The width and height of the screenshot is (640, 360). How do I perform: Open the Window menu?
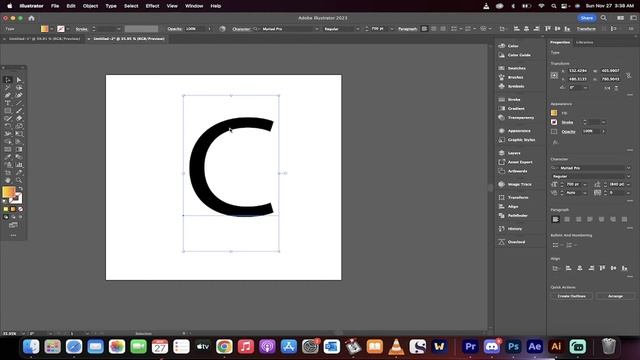click(x=194, y=6)
